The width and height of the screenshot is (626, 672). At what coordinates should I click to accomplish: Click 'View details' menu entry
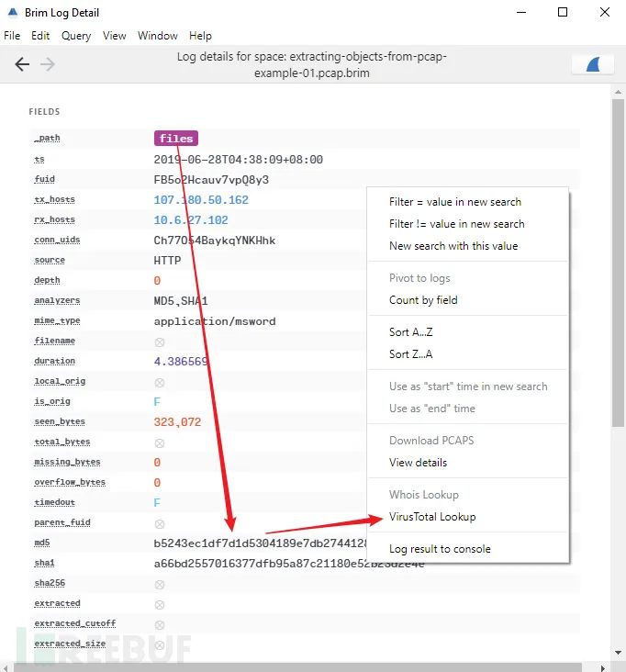tap(418, 463)
